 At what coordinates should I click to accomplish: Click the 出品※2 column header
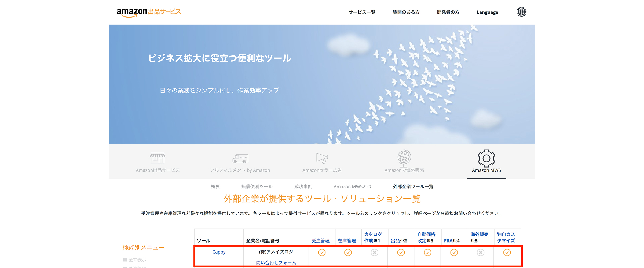(399, 241)
